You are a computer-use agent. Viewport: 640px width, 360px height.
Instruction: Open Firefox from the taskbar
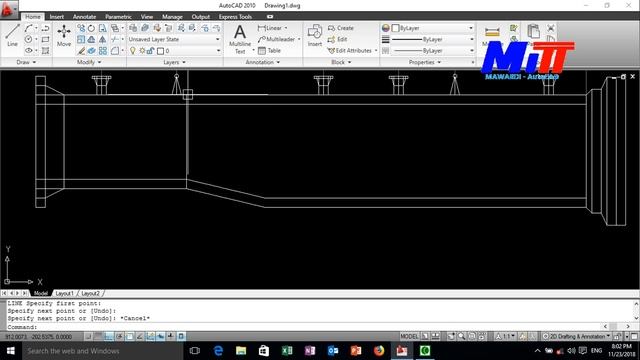(x=379, y=351)
